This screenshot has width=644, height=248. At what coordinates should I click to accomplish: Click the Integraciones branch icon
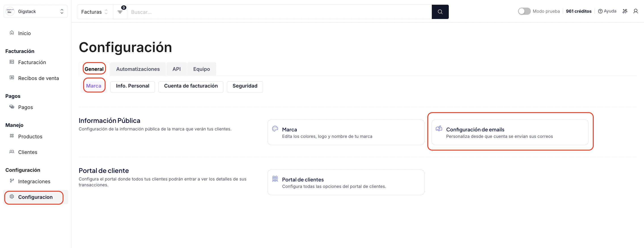[x=12, y=181]
